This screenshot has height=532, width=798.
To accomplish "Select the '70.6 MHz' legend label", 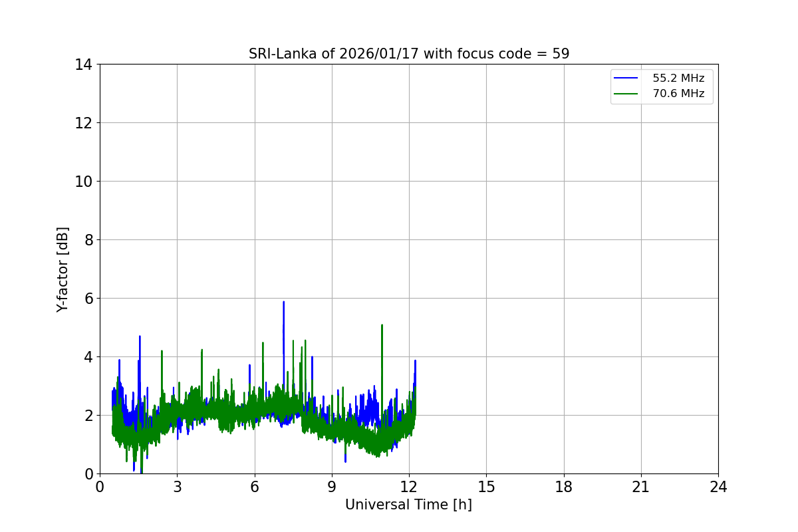I will (x=678, y=94).
